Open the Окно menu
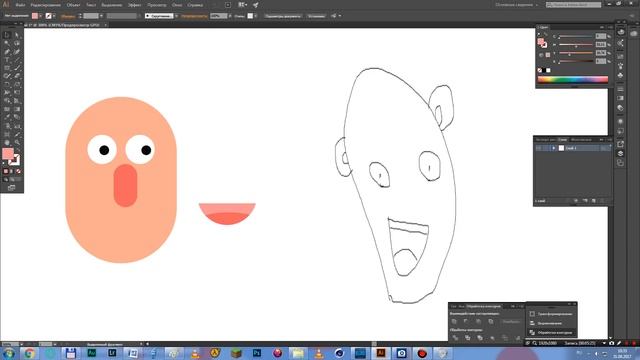 click(177, 5)
